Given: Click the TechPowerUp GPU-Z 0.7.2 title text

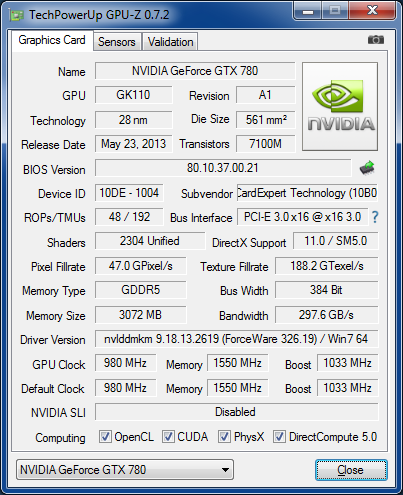Looking at the screenshot, I should coord(99,15).
